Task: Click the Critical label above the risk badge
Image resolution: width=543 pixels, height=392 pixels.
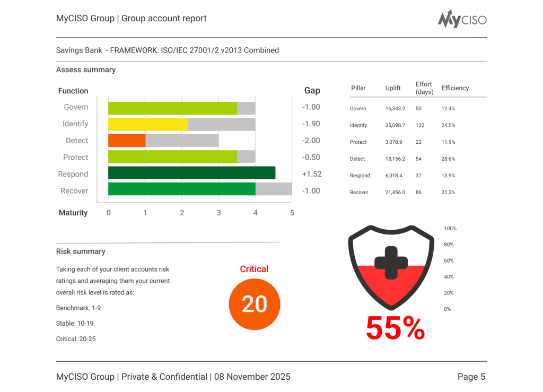Action: click(254, 269)
